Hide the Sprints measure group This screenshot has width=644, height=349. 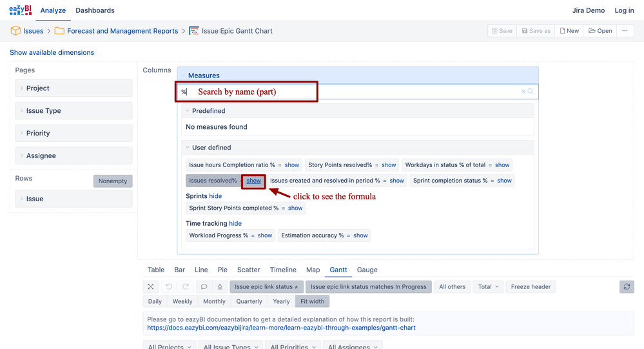pos(215,196)
